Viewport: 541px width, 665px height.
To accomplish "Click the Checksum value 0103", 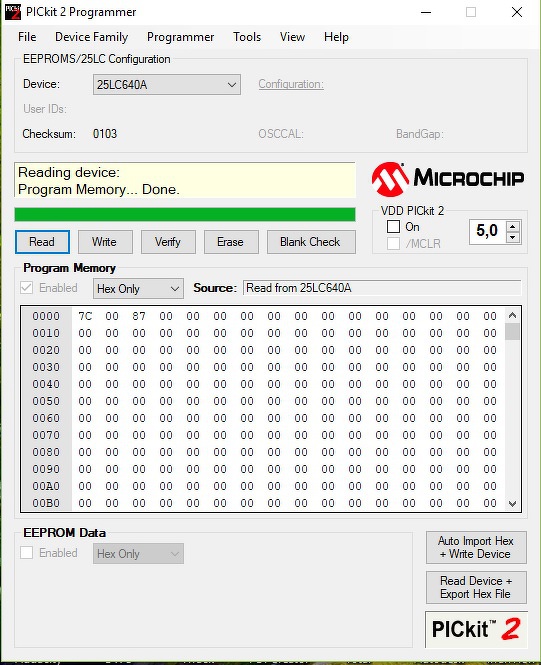I will pyautogui.click(x=105, y=134).
